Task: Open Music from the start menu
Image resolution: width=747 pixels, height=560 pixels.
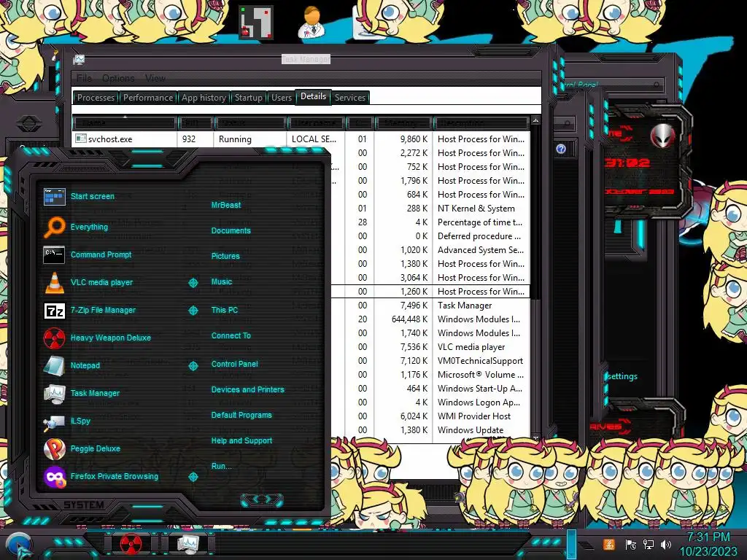Action: click(222, 282)
